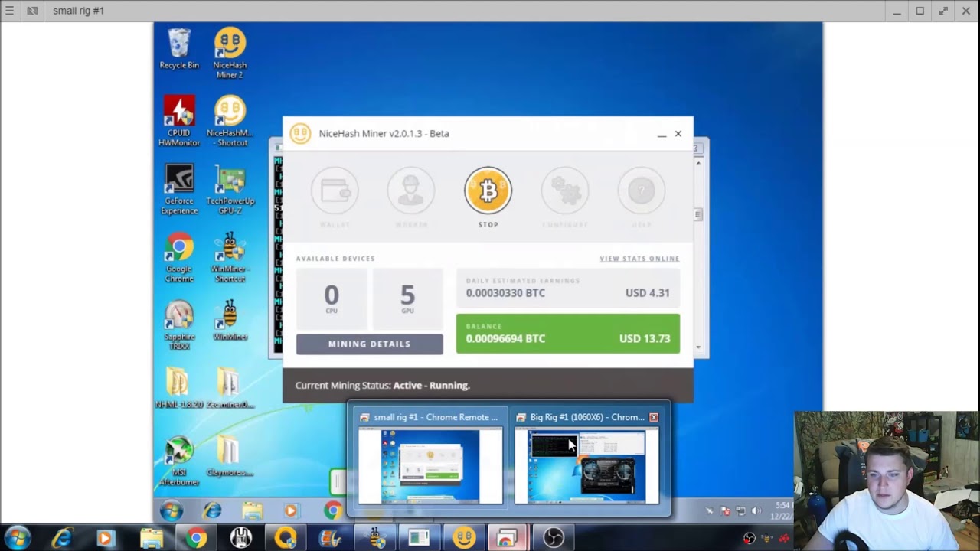Launch TechPowerUp GPU-Z from desktop
Image resolution: width=980 pixels, height=551 pixels.
(x=230, y=189)
